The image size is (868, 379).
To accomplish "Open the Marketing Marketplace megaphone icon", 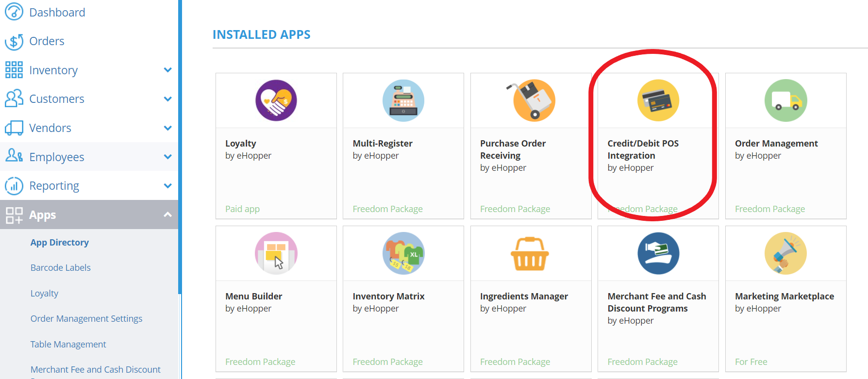I will click(x=786, y=253).
